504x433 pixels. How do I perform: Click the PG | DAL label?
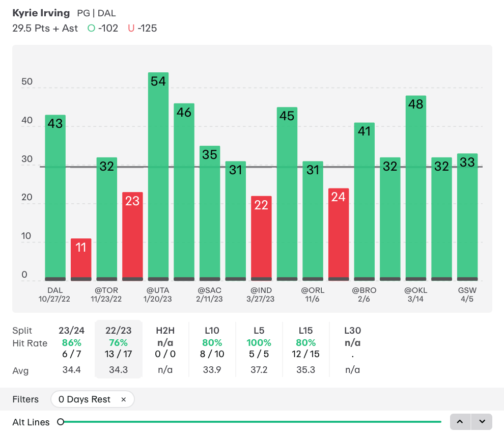[96, 13]
